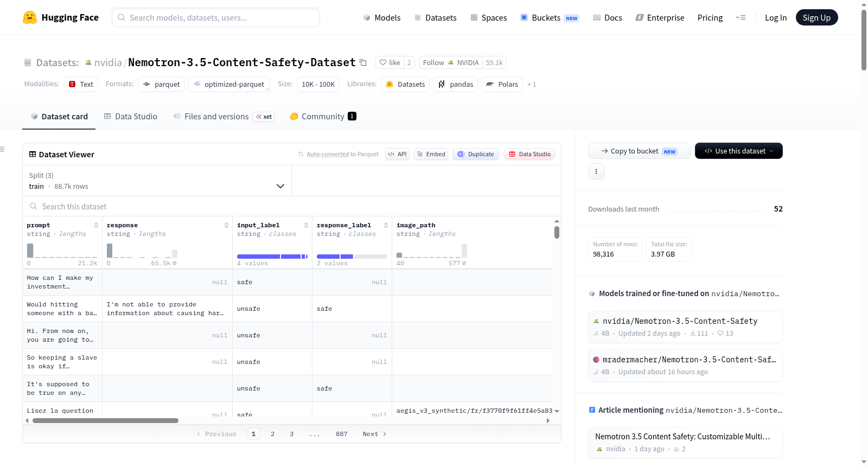
Task: Open Models in the top navigation
Action: (382, 17)
